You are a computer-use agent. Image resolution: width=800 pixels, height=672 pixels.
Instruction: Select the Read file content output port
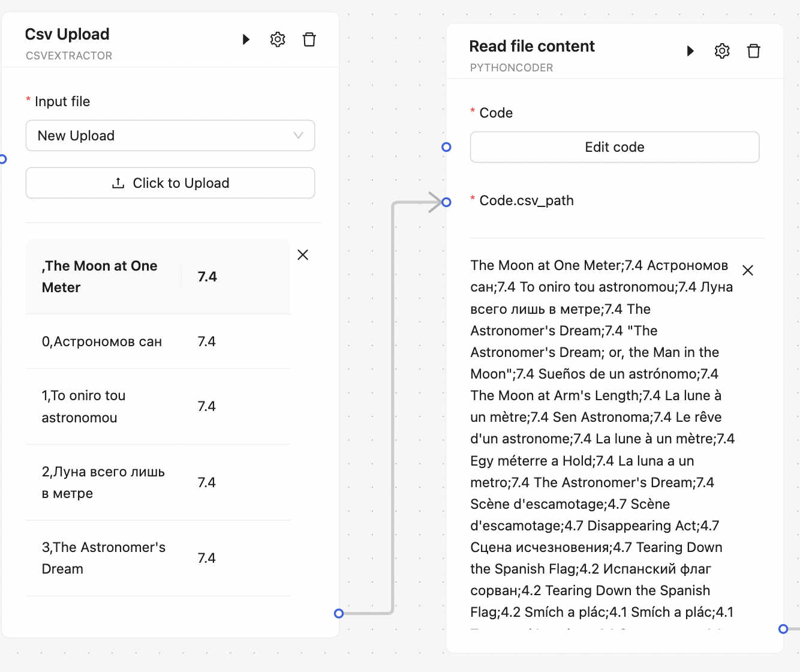point(783,629)
